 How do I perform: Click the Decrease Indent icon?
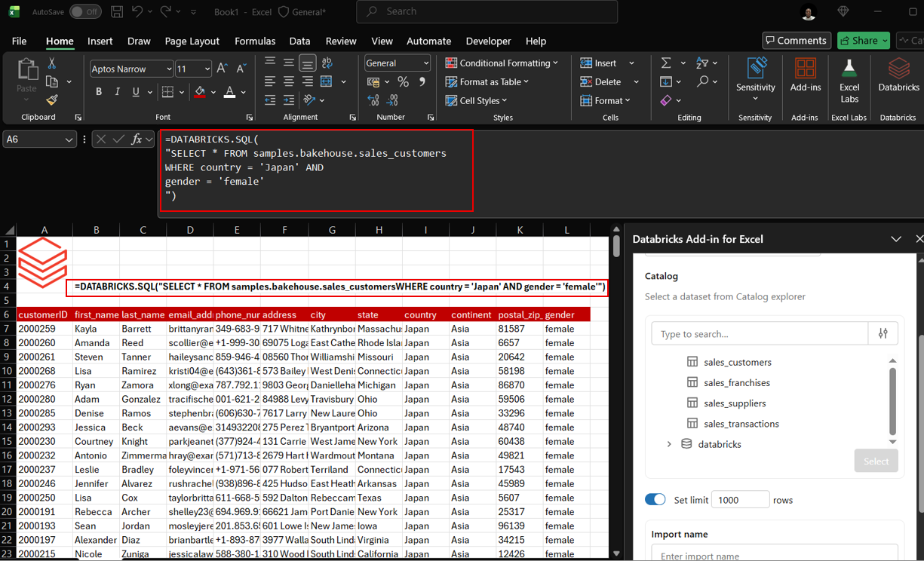point(270,100)
